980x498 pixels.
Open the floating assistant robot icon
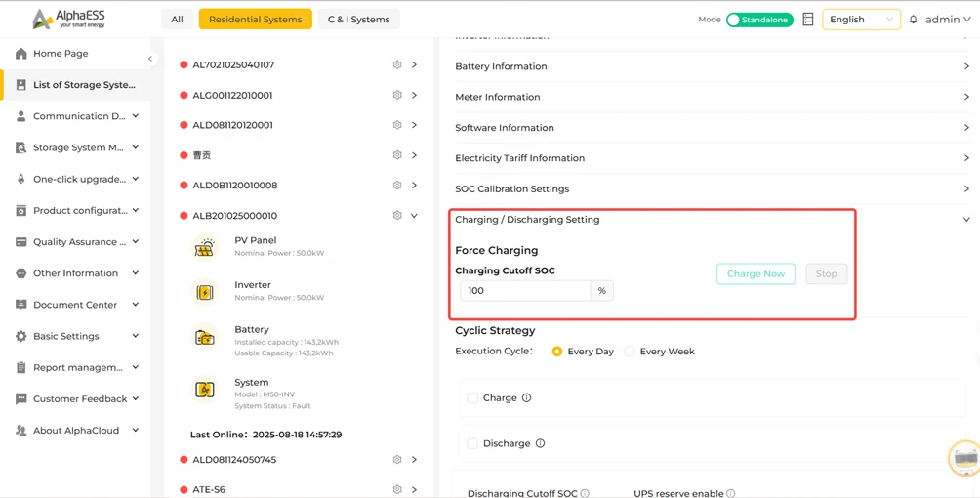tap(963, 459)
